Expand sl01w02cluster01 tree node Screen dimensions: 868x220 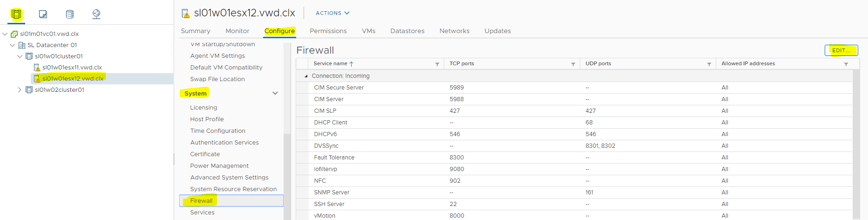click(20, 90)
